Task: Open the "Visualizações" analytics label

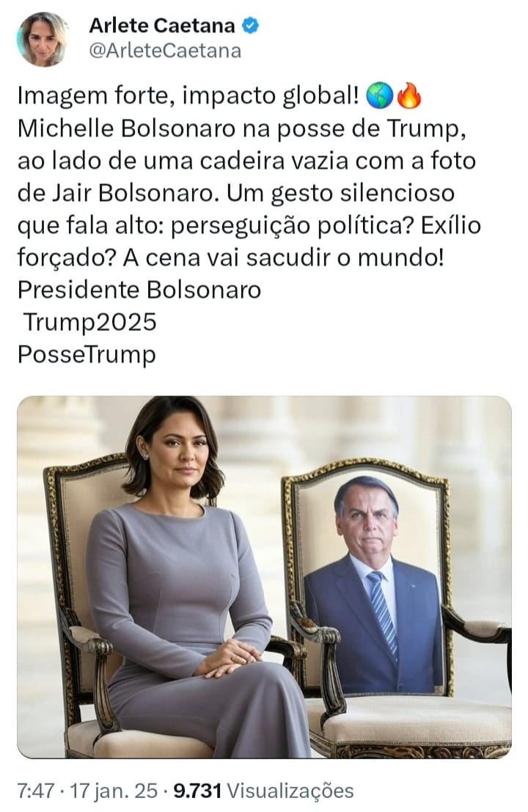Action: coord(290,791)
